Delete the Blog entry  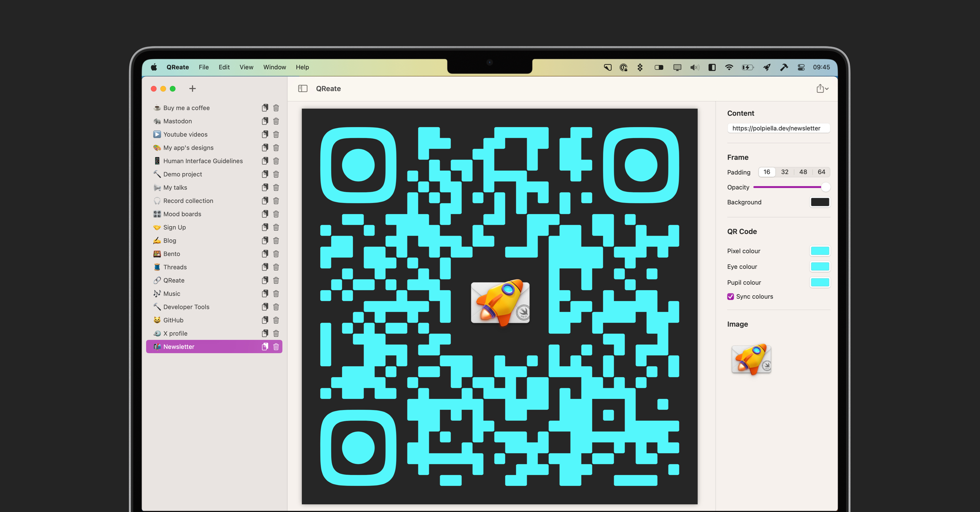pos(276,240)
